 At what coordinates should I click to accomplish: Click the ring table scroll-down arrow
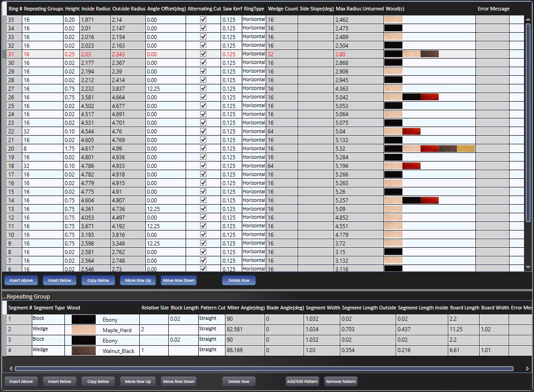pyautogui.click(x=528, y=267)
